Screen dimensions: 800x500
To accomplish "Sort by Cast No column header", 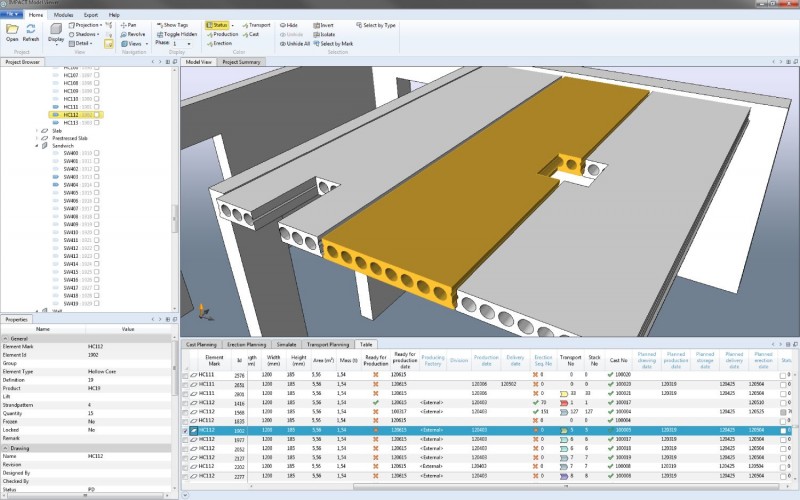I will [618, 360].
